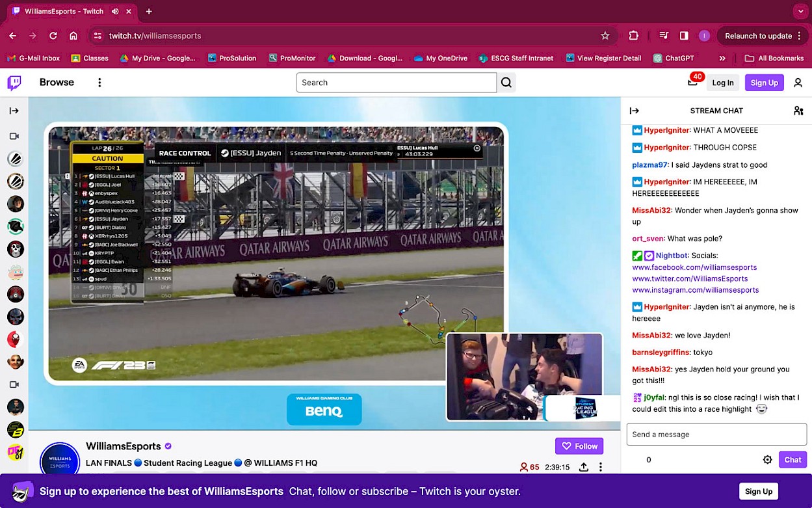
Task: Open the skull avatar channel in sidebar
Action: coord(16,248)
